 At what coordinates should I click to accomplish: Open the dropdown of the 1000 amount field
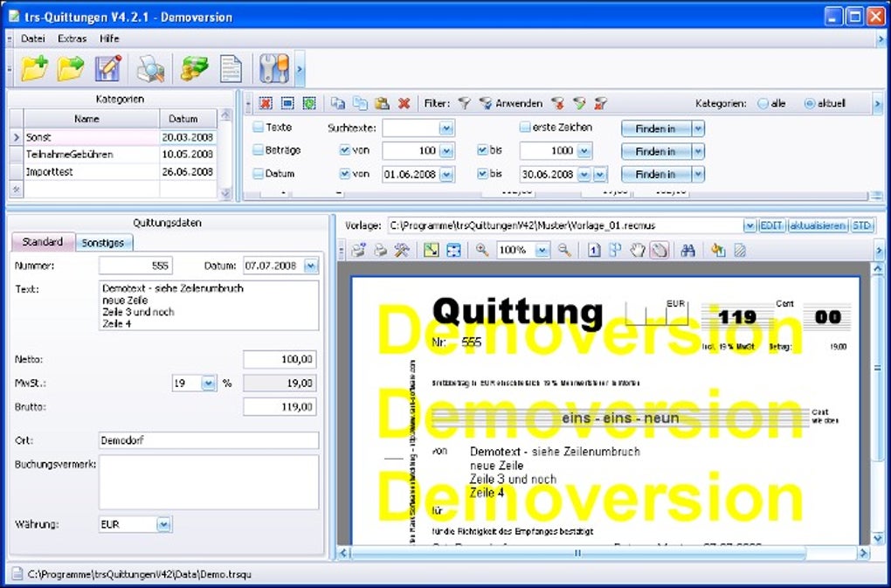584,151
